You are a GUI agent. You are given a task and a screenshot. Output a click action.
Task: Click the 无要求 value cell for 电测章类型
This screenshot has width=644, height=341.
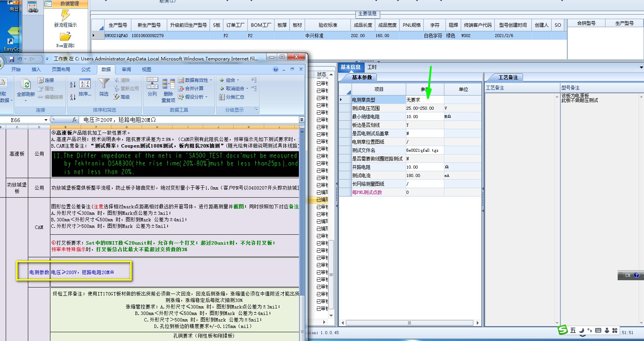(425, 100)
